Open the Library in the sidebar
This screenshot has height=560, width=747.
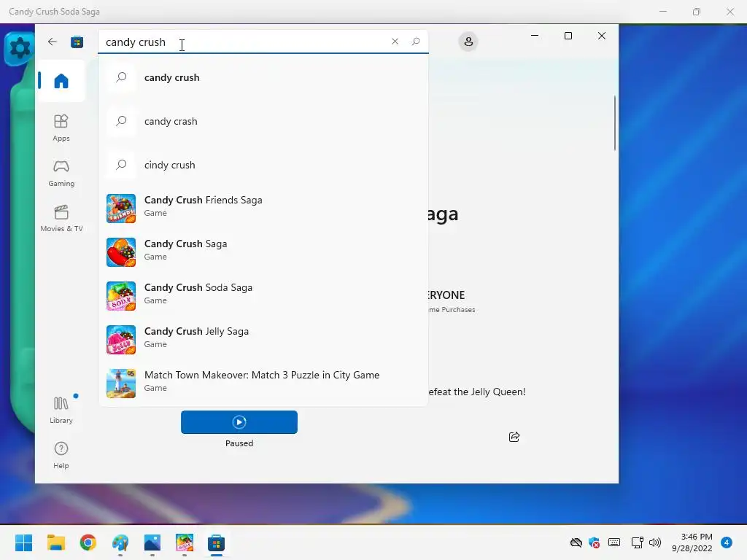(61, 410)
